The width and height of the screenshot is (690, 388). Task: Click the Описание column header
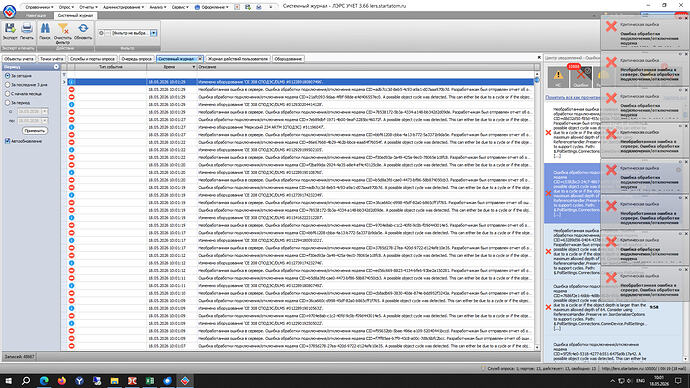point(365,67)
